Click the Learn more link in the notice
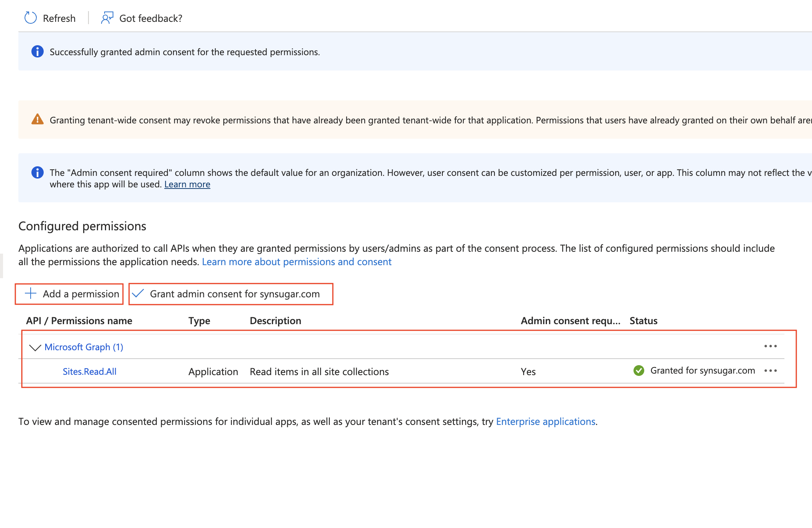The width and height of the screenshot is (812, 528). pyautogui.click(x=187, y=184)
